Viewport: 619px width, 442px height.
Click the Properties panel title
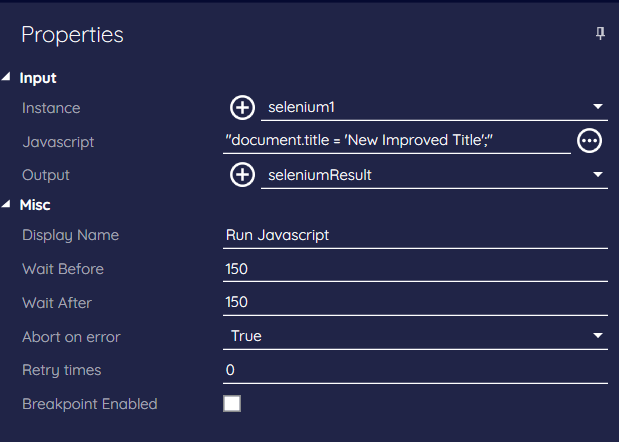[x=72, y=34]
